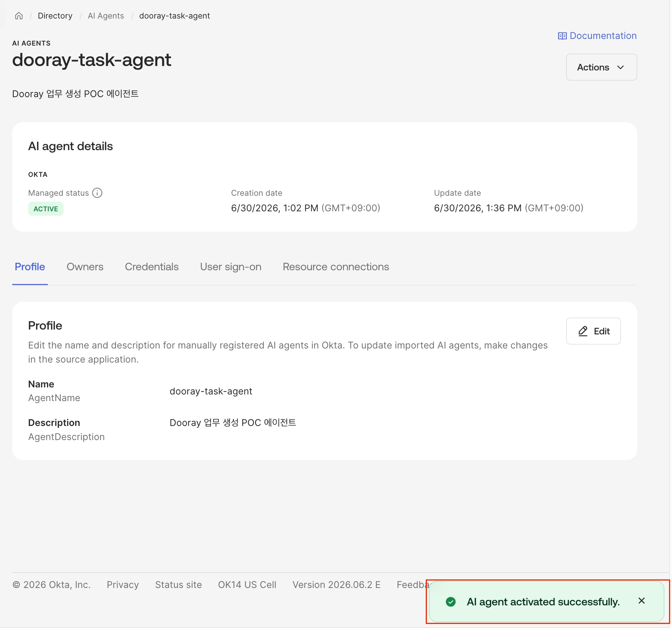Image resolution: width=672 pixels, height=628 pixels.
Task: Open the Owners tab
Action: click(x=85, y=267)
